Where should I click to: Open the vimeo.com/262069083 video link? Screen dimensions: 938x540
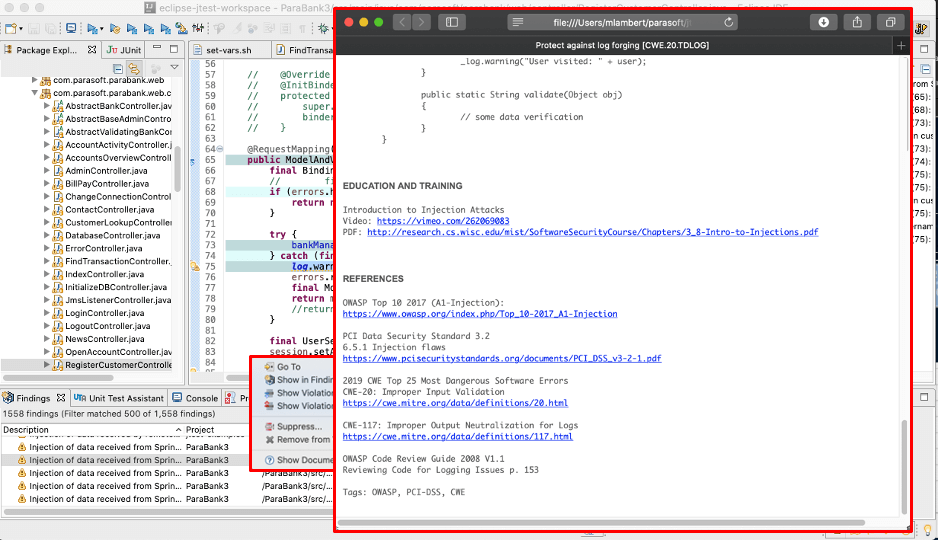(443, 221)
